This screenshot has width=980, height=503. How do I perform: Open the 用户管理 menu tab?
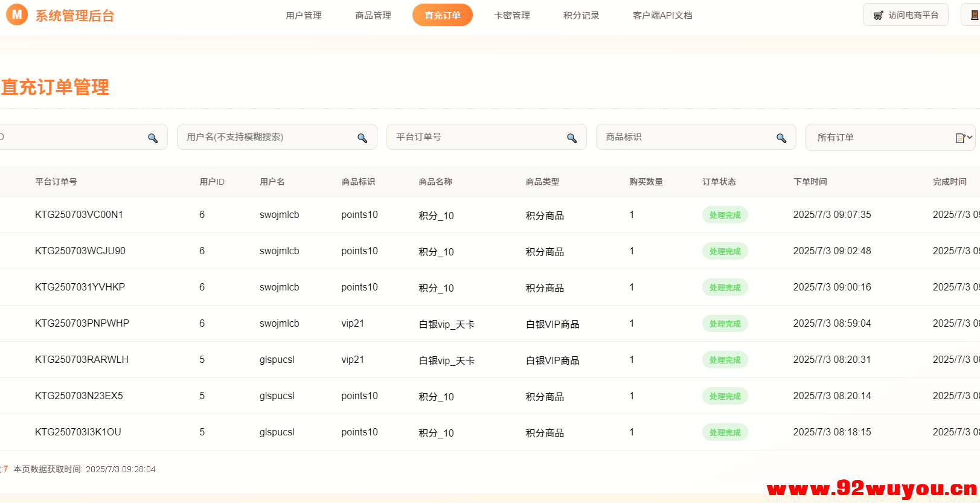(304, 16)
